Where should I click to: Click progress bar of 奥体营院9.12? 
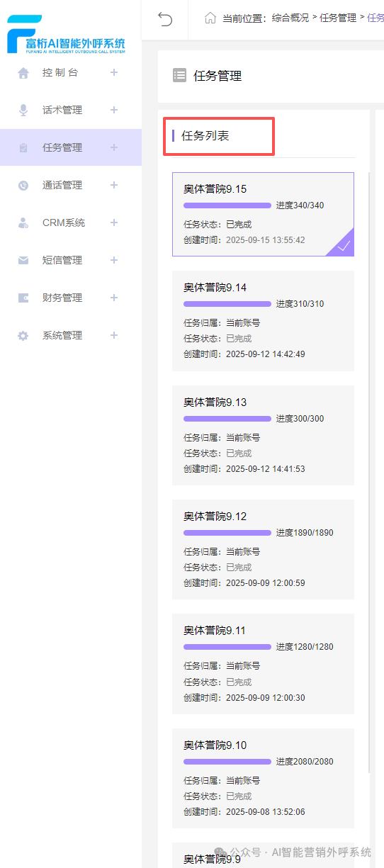227,533
